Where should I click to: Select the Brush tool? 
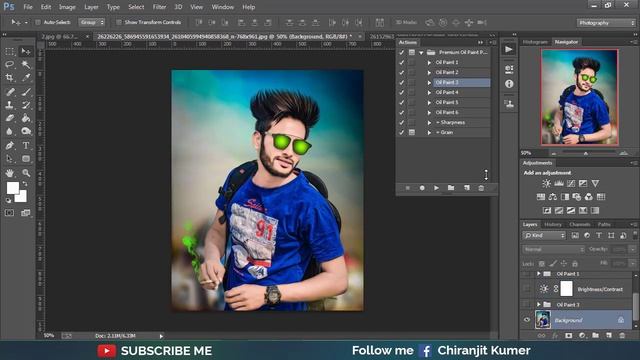(x=26, y=92)
